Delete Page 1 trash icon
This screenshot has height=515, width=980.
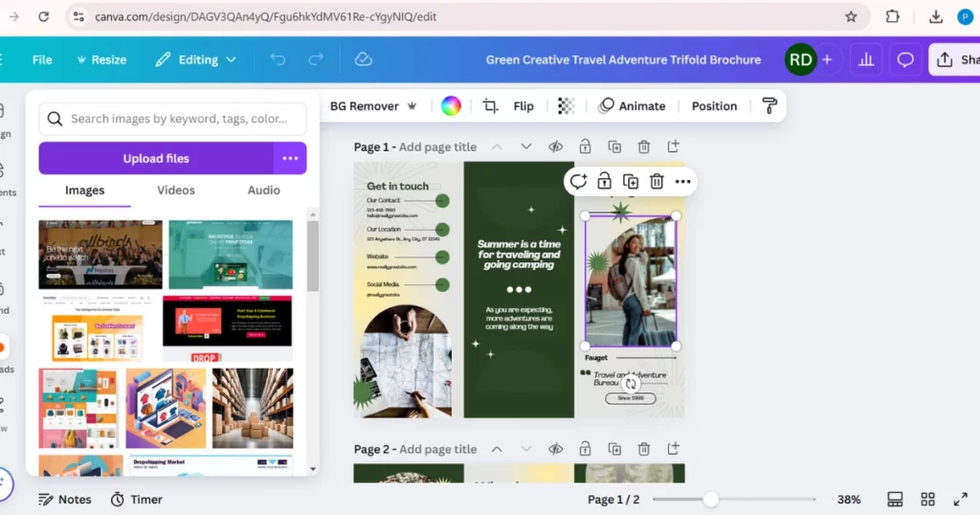pos(644,146)
